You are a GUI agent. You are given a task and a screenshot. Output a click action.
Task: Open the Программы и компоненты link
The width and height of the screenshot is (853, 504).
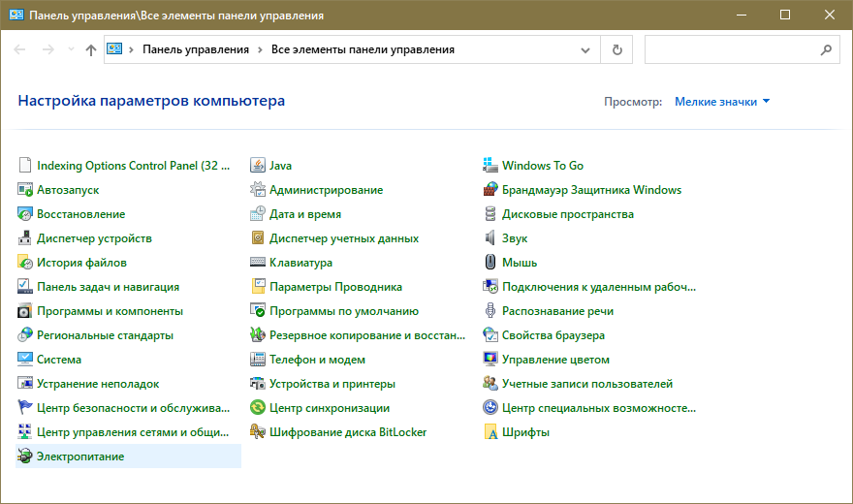point(110,311)
